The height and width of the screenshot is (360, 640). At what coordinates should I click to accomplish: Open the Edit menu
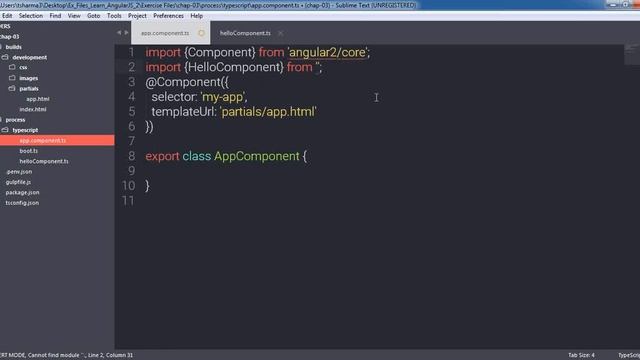tap(7, 16)
